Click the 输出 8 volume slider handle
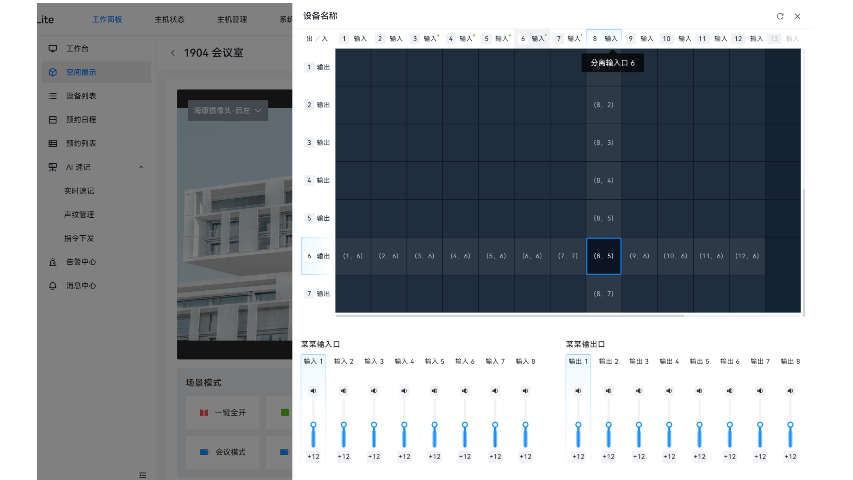Image resolution: width=853 pixels, height=480 pixels. point(790,424)
